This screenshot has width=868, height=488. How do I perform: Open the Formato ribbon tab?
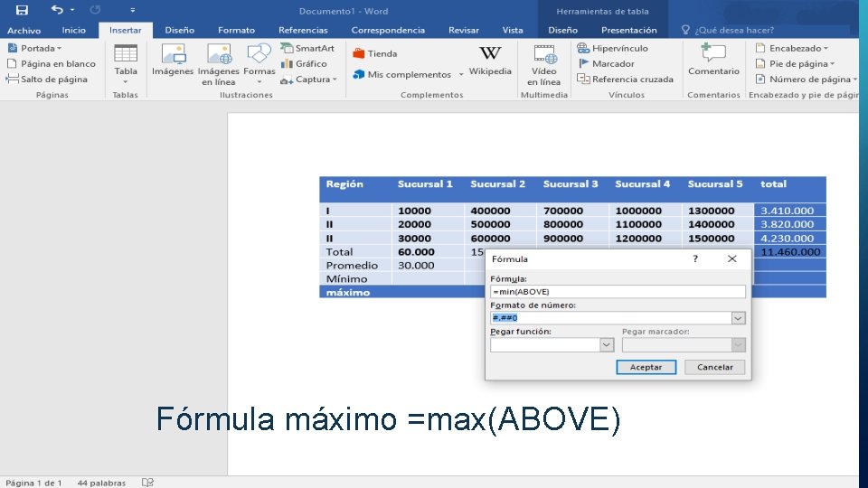click(x=236, y=30)
